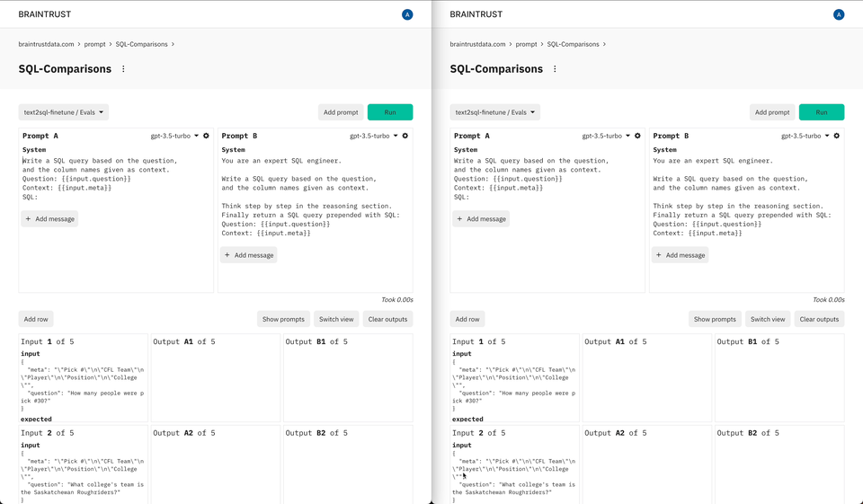Screen dimensions: 863x504
Task: Click Add message under Prompt B, left pane
Action: [x=248, y=255]
